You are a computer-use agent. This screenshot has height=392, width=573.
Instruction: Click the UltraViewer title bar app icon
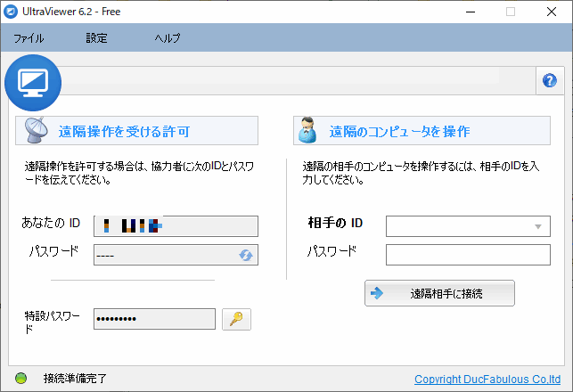[x=10, y=12]
